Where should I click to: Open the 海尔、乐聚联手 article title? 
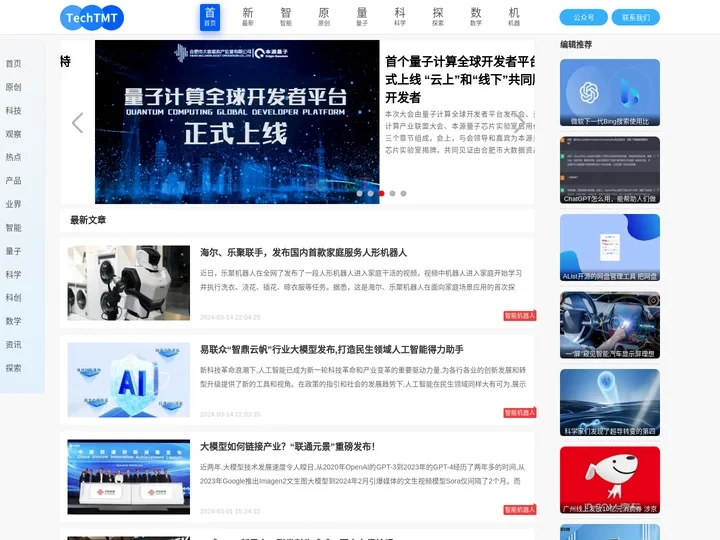click(304, 253)
